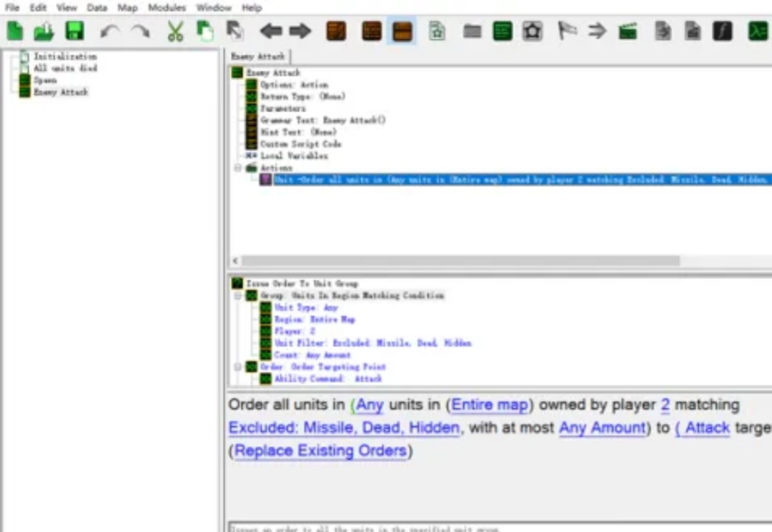Open the File menu

[12, 7]
